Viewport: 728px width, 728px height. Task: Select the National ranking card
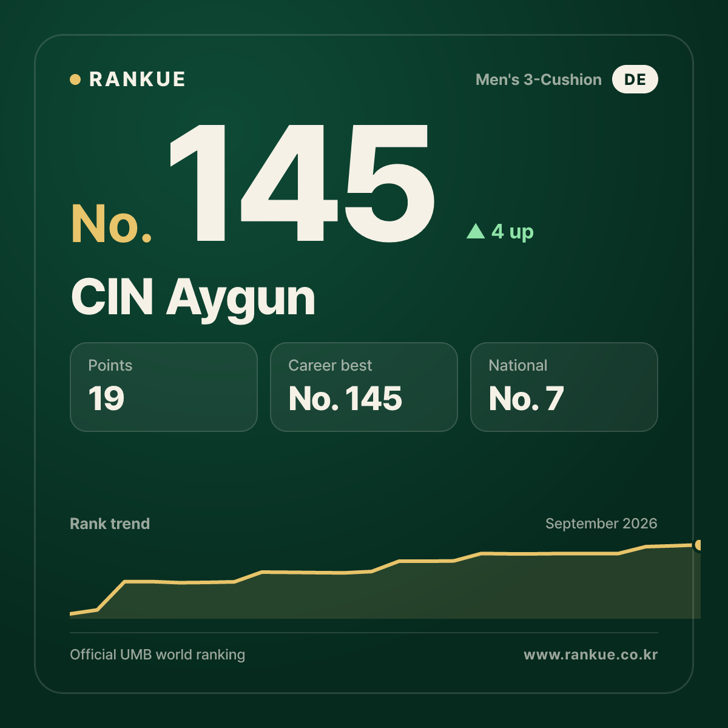tap(564, 387)
